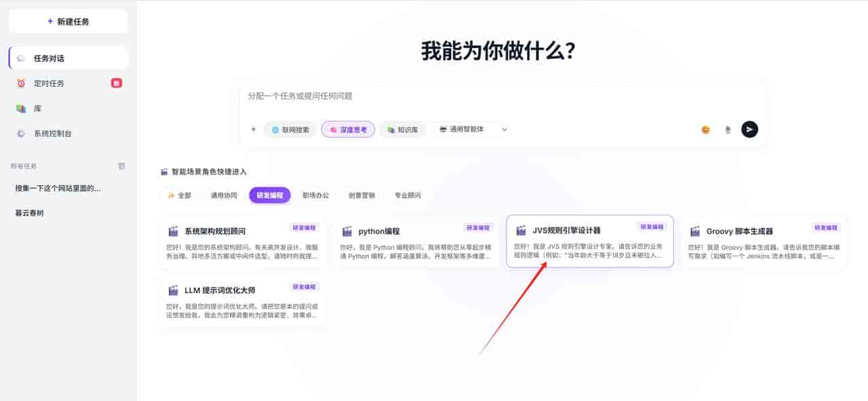Viewport: 868px width, 401px height.
Task: Open the JVS规则引擎设计器 card
Action: pos(590,242)
